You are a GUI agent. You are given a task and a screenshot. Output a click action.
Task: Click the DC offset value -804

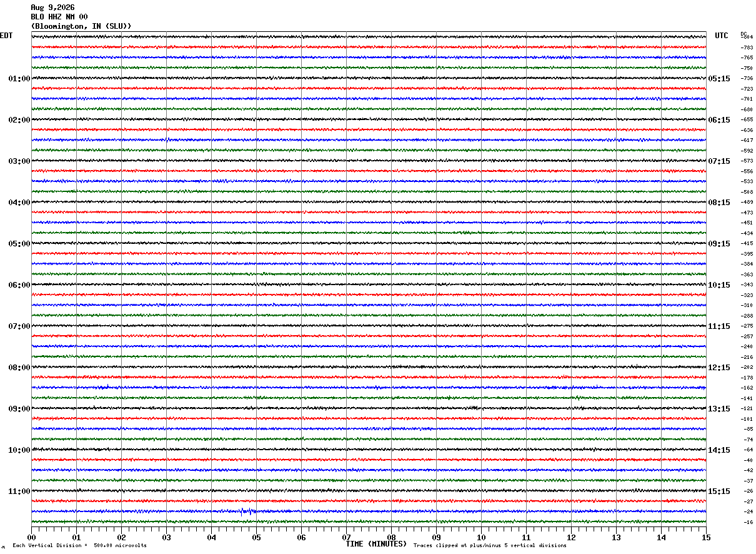click(x=747, y=37)
